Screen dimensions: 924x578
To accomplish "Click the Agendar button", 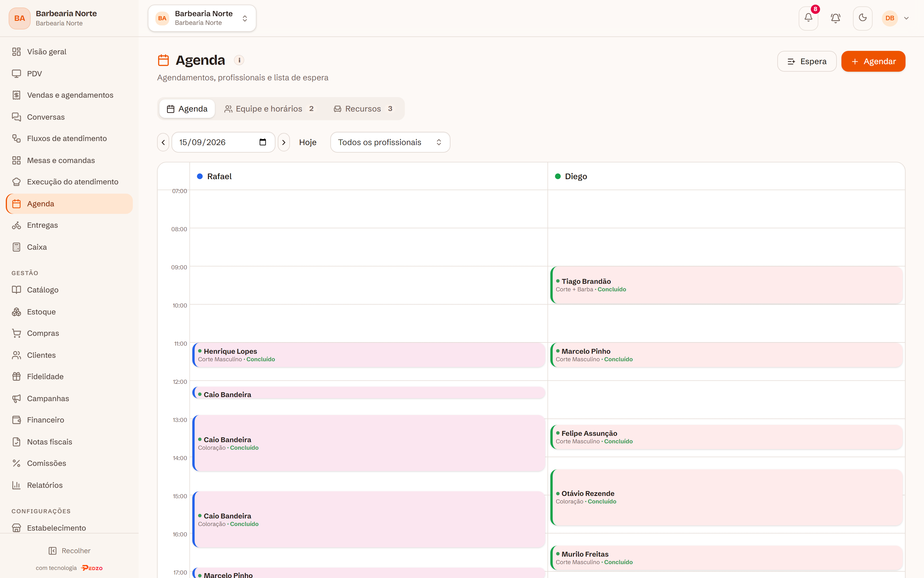I will pos(873,61).
